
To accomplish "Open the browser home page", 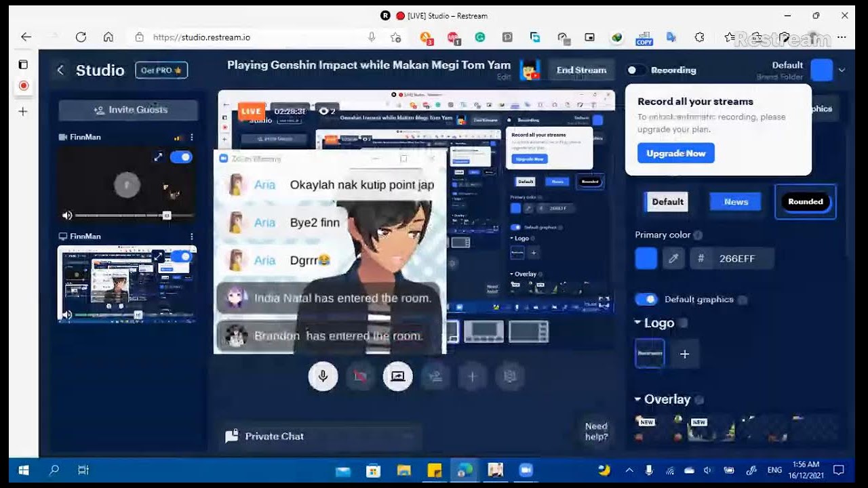I will tap(108, 37).
